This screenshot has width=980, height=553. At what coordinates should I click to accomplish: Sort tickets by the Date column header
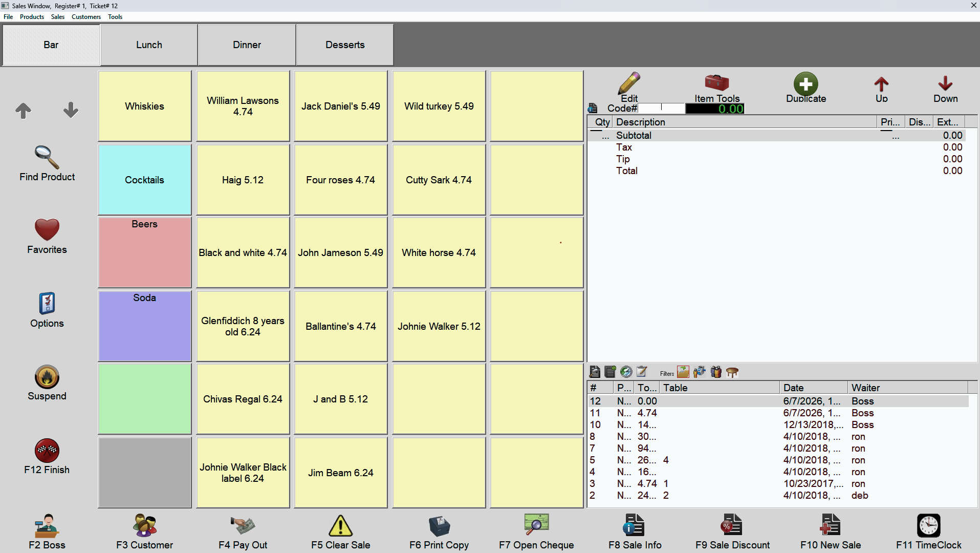tap(813, 388)
